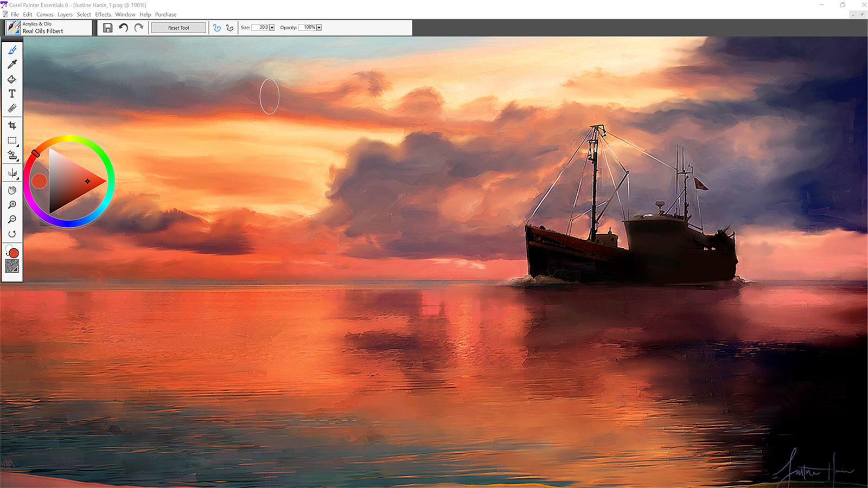
Task: Select the Eraser tool
Action: [12, 107]
